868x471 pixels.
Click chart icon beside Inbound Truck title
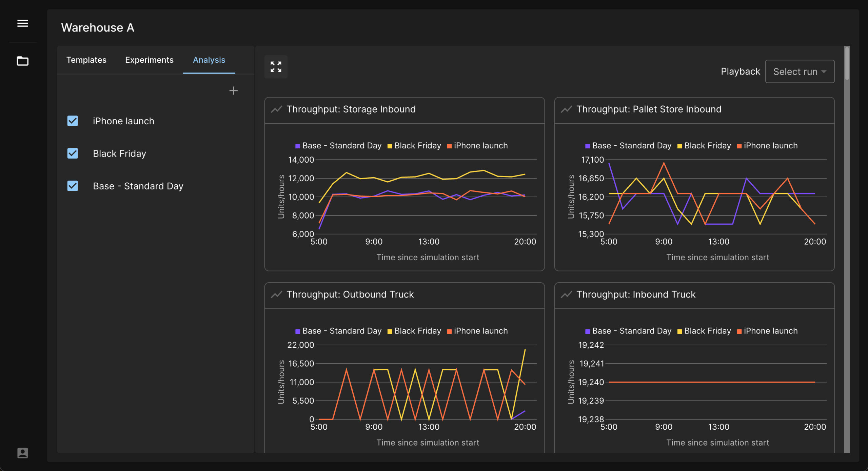click(566, 294)
